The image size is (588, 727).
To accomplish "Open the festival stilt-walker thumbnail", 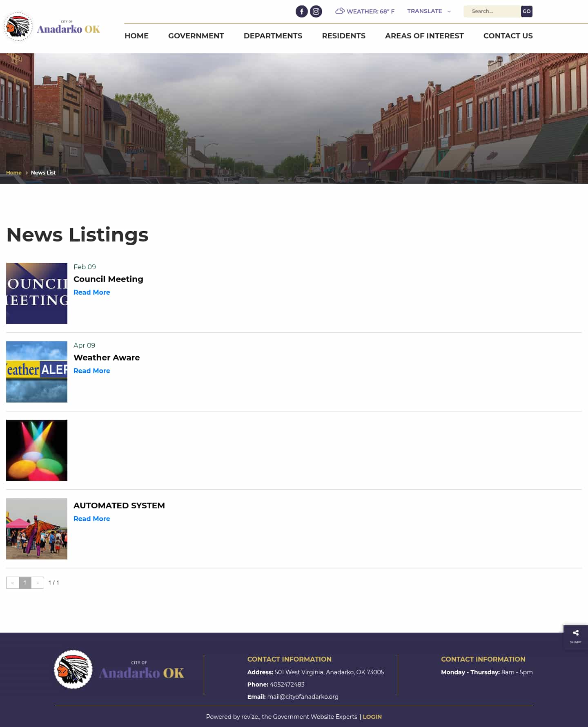I will pos(37,529).
